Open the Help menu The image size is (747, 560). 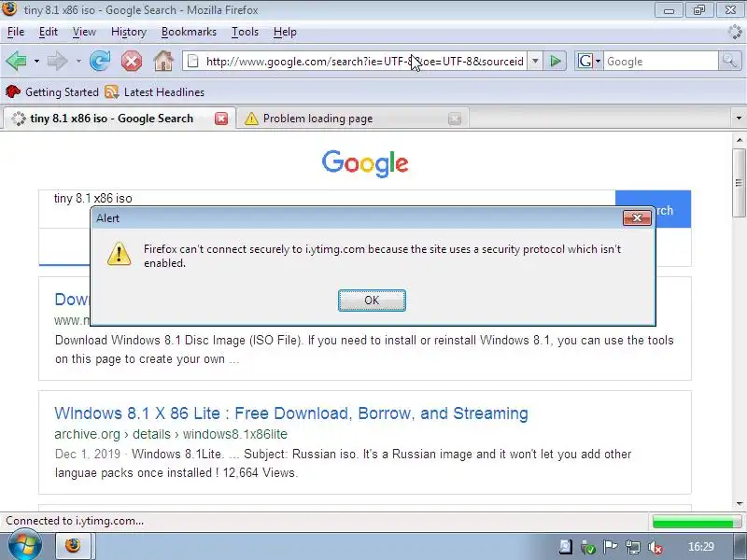coord(285,32)
